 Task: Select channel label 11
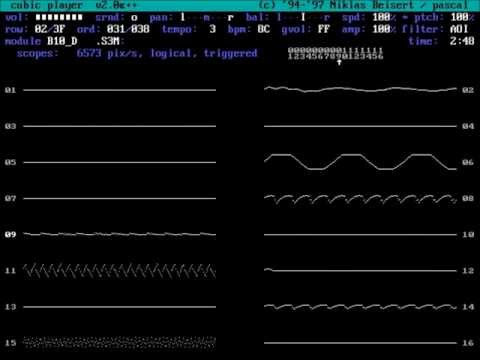pyautogui.click(x=10, y=271)
